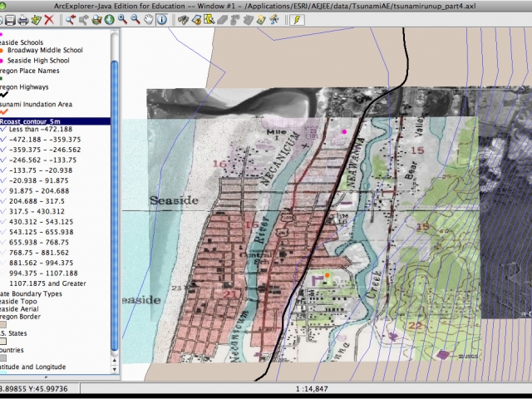532x399 pixels.
Task: Activate the Identify info tool
Action: [162, 20]
